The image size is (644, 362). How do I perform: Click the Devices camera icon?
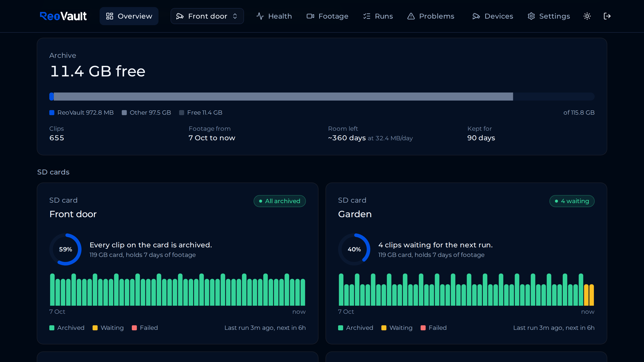tap(476, 16)
